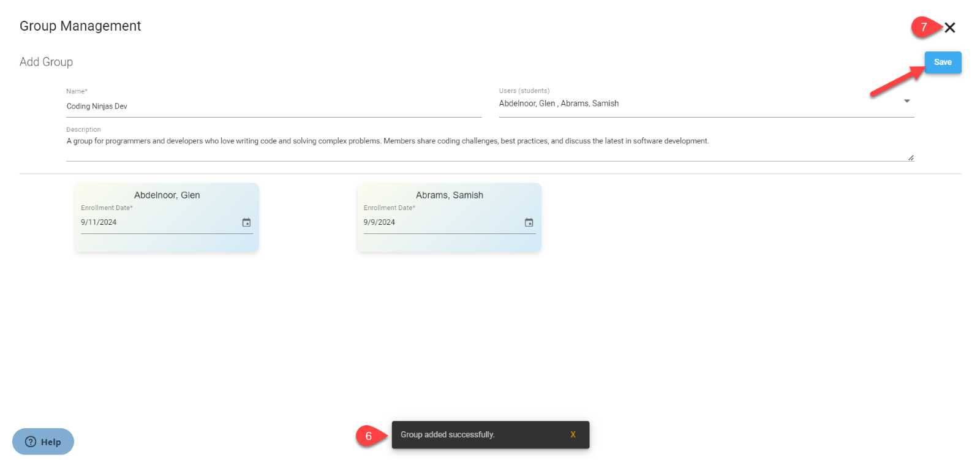Viewport: 980px width, 460px height.
Task: Close the Group Management dialog
Action: 949,28
